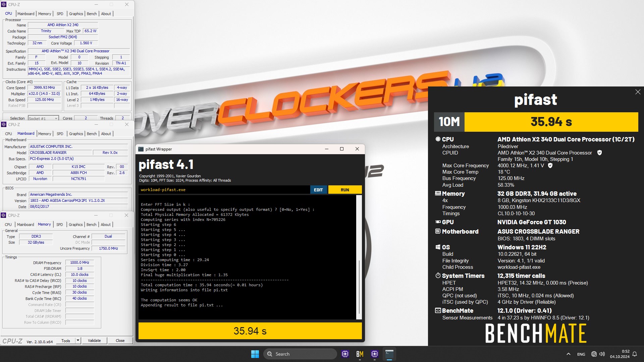Select Graphics tab in Memory CPU-Z window
This screenshot has width=644, height=362.
tap(76, 225)
